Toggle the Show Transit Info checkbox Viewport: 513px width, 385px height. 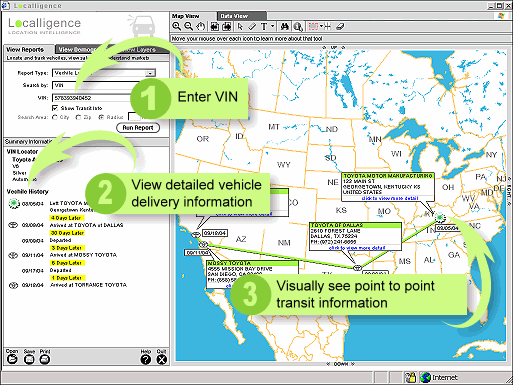(55, 108)
